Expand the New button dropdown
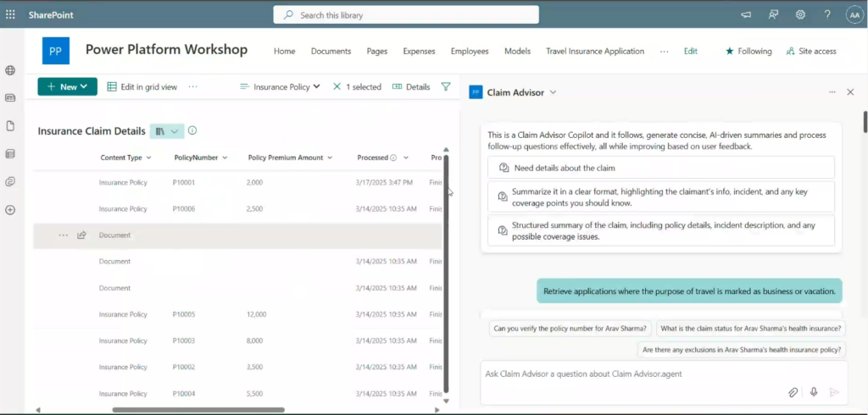868x415 pixels. [84, 86]
